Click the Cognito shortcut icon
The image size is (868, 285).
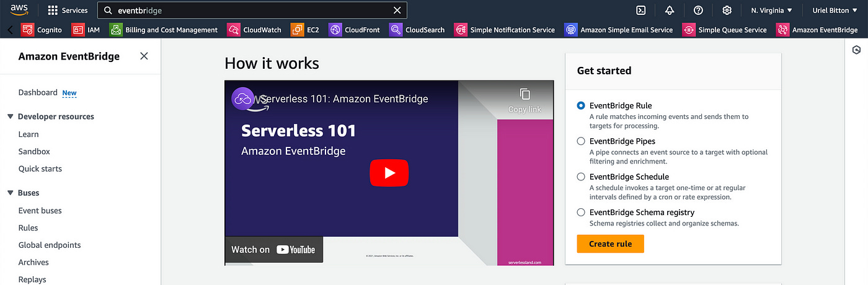click(x=27, y=29)
